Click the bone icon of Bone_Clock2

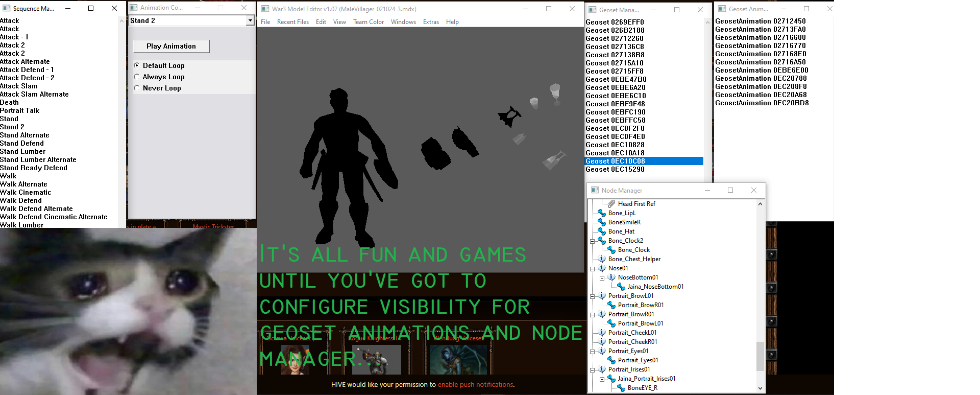602,240
